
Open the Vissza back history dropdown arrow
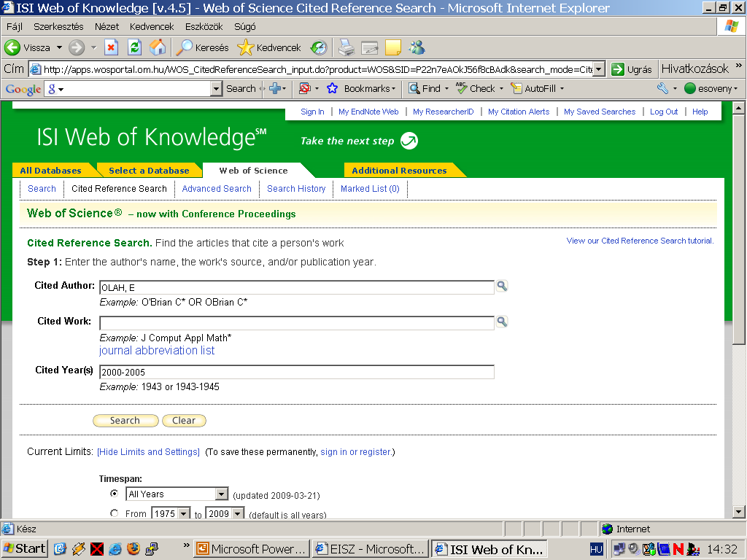point(60,47)
